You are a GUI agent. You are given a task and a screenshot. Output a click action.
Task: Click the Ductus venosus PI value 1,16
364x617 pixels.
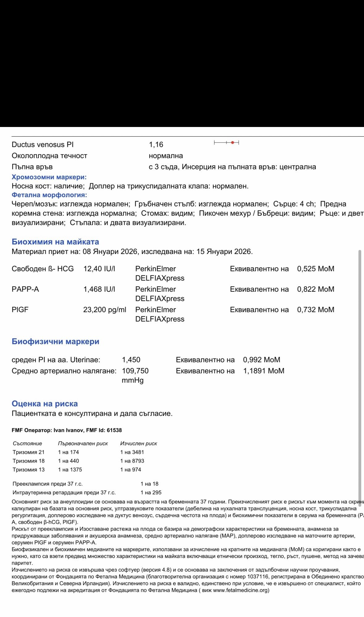(x=156, y=145)
